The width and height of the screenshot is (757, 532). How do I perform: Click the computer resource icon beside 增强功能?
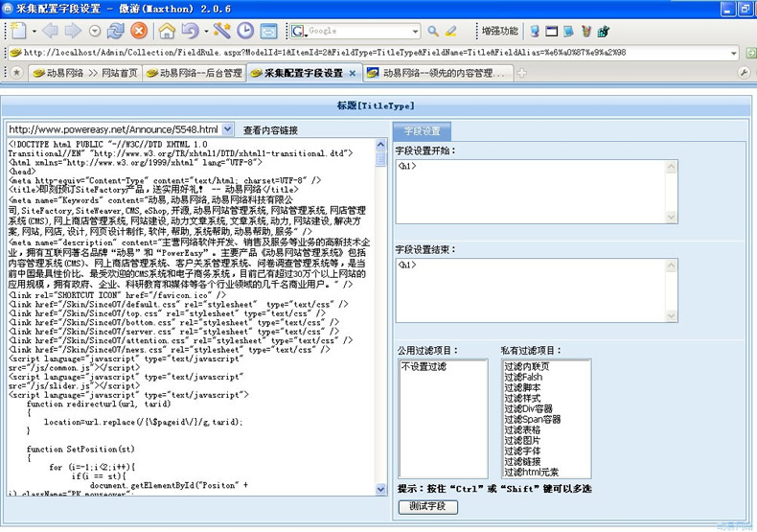(535, 32)
